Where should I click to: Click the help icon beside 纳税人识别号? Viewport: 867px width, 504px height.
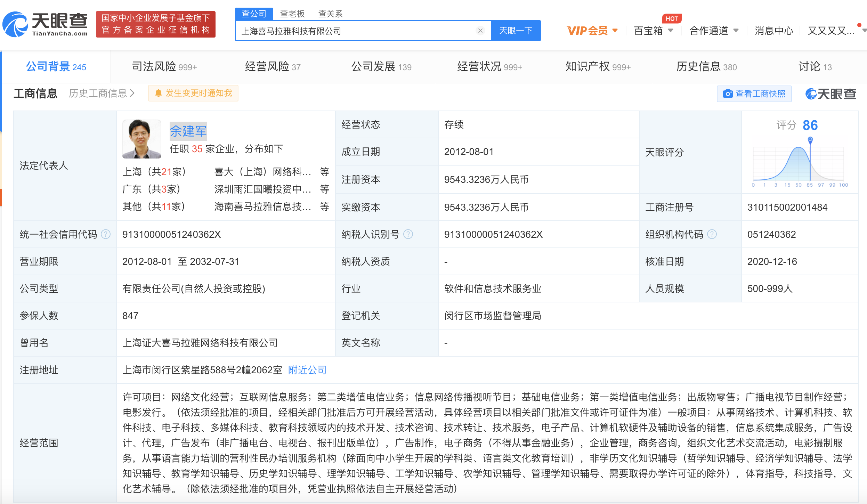tap(408, 234)
